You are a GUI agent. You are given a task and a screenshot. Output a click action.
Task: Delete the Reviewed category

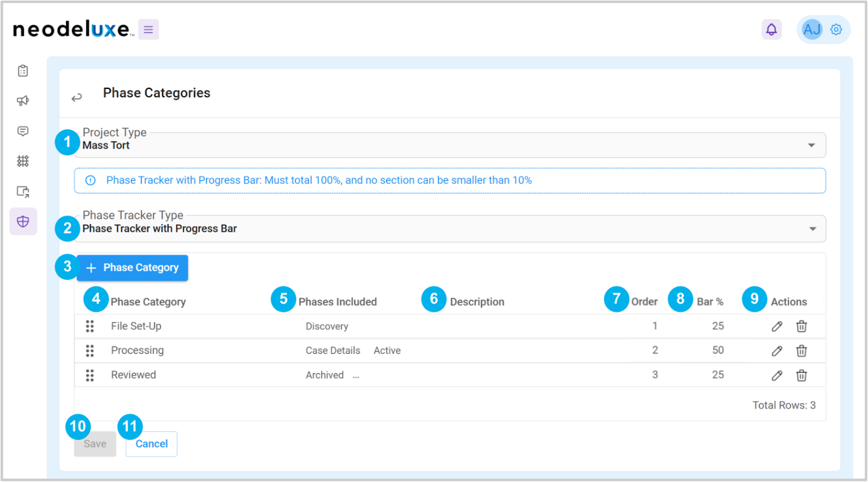point(801,375)
